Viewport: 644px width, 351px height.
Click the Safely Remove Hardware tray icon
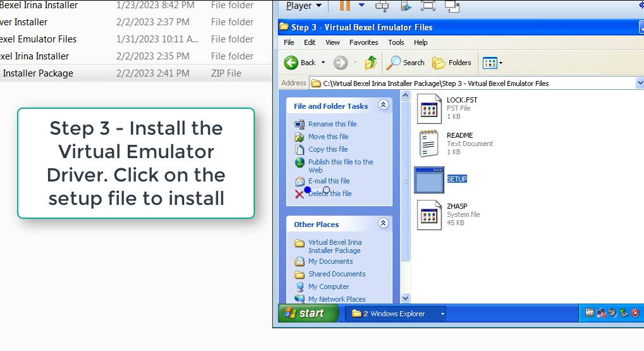[x=624, y=313]
